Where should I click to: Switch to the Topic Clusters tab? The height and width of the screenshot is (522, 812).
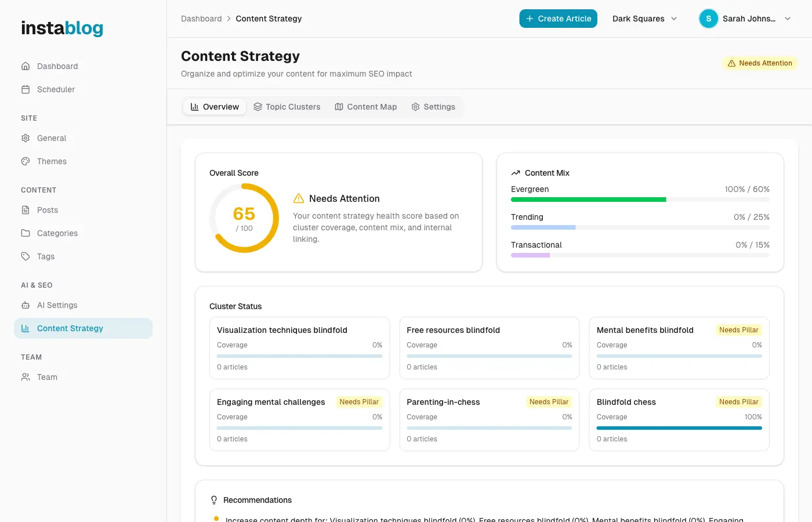click(287, 107)
